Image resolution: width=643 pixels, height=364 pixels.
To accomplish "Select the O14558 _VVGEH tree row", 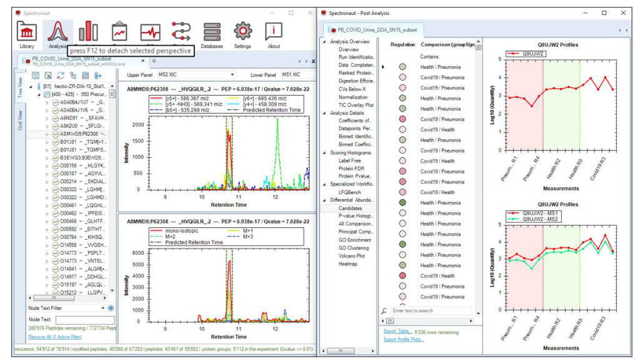I will coord(78,245).
